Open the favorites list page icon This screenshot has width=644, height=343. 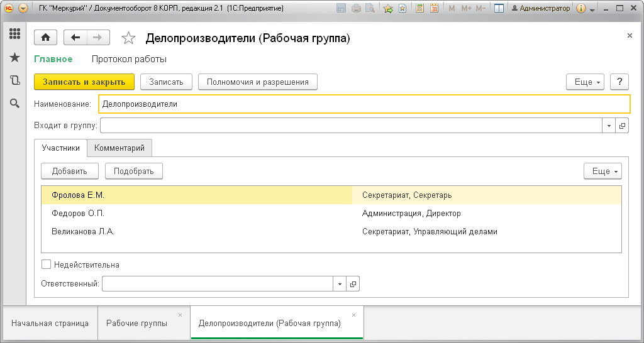point(402,8)
